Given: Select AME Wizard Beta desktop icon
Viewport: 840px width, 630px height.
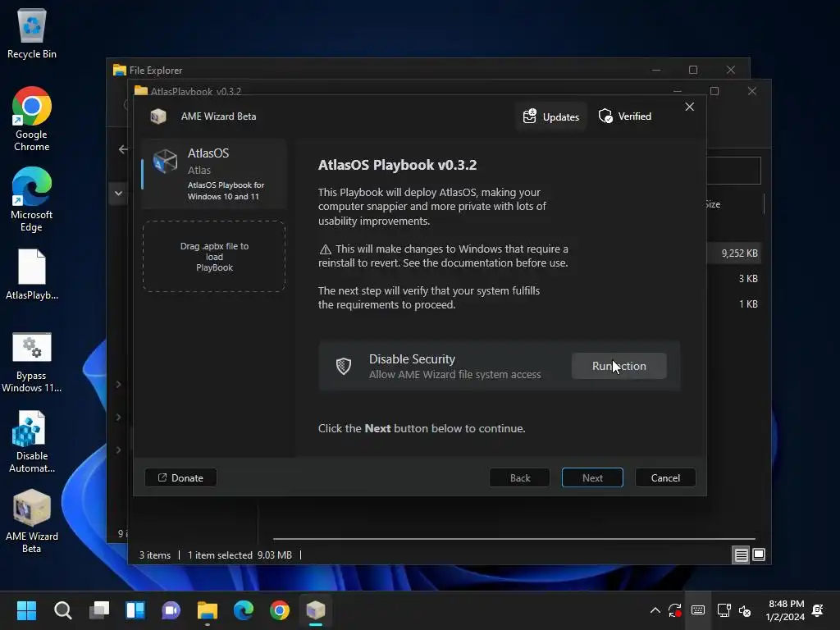Looking at the screenshot, I should pyautogui.click(x=32, y=521).
